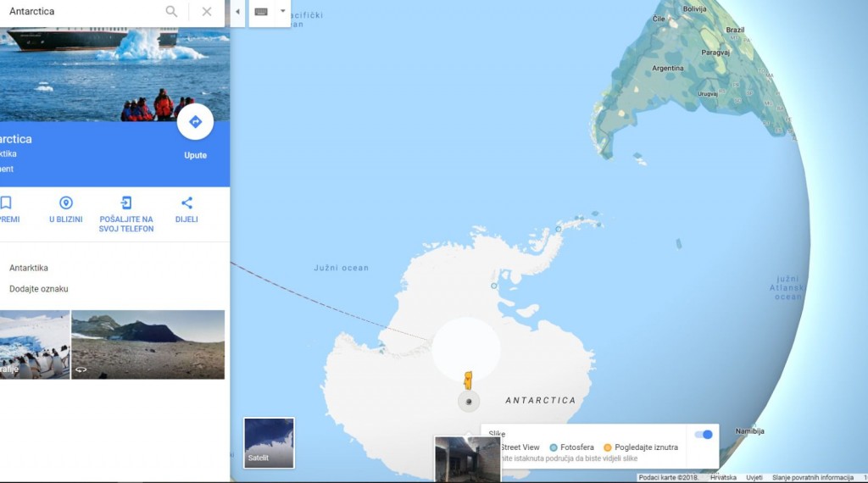Collapse the side panel with the arrow
This screenshot has width=868, height=483.
(x=237, y=12)
